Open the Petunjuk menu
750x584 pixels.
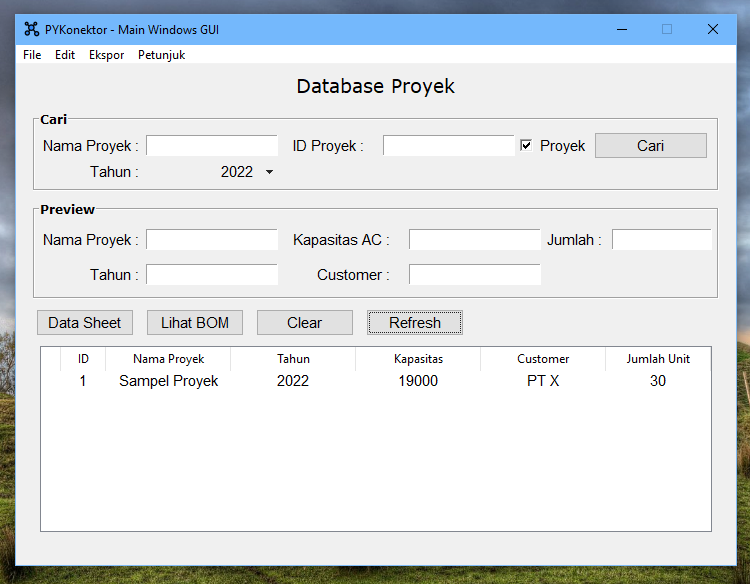[161, 55]
